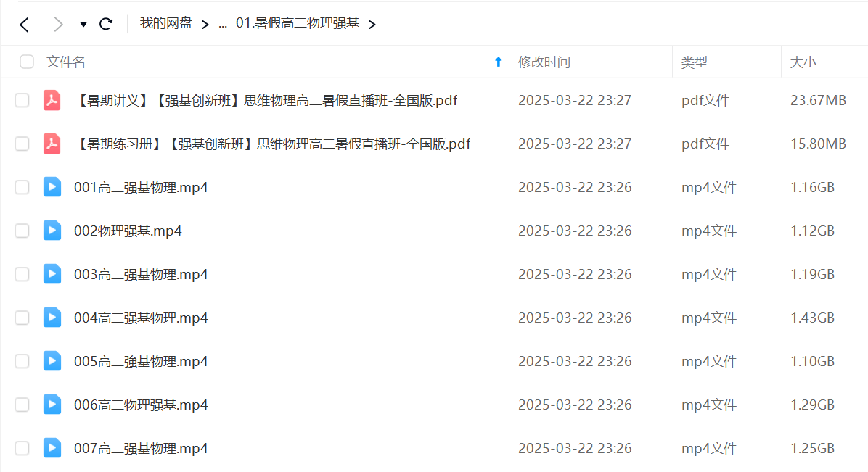This screenshot has height=472, width=868.
Task: Click modified time of 006高二物理强基 row
Action: (x=575, y=405)
